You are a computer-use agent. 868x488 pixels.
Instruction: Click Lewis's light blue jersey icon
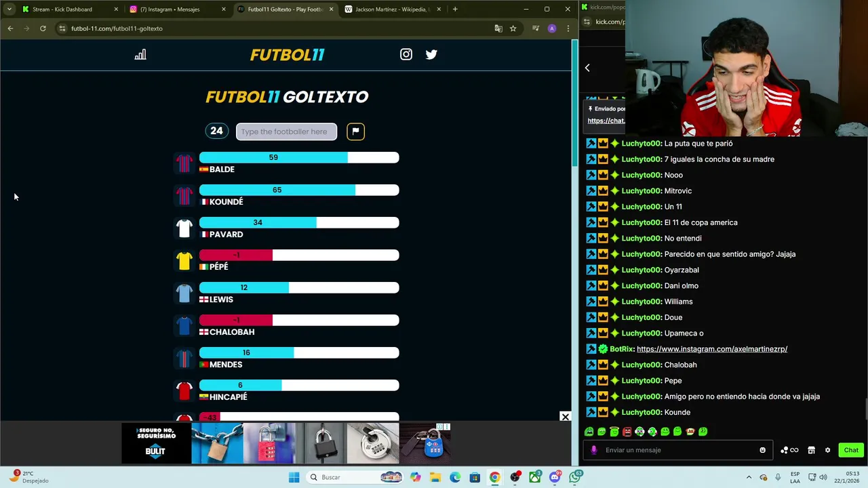pos(184,293)
